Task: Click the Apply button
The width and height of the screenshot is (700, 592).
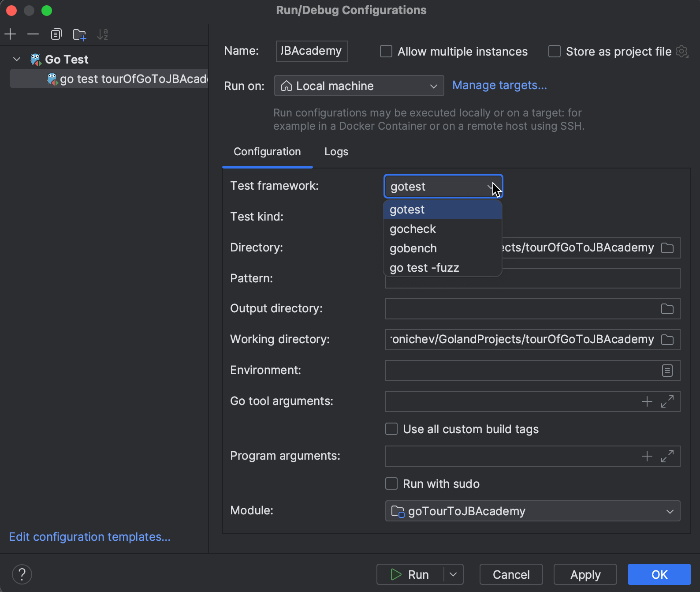Action: click(x=585, y=574)
